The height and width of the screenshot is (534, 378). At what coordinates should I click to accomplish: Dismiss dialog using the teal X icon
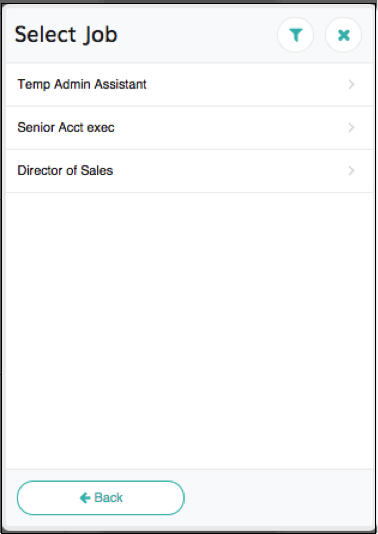pos(343,35)
